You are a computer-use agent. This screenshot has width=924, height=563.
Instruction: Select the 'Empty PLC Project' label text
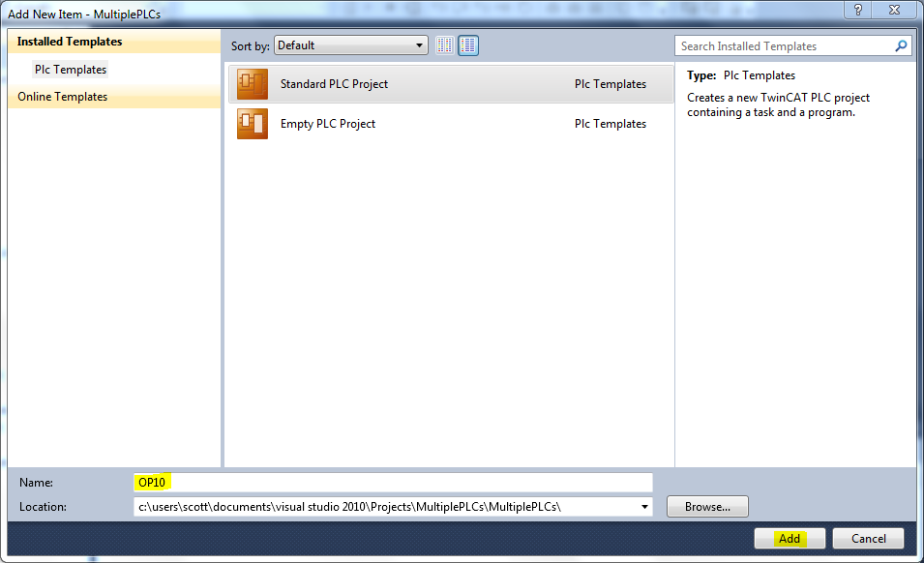click(x=328, y=124)
